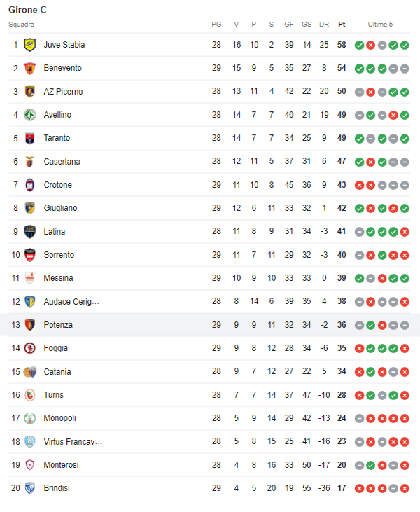The height and width of the screenshot is (512, 420).
Task: Click the Catania club crest
Action: [x=29, y=372]
